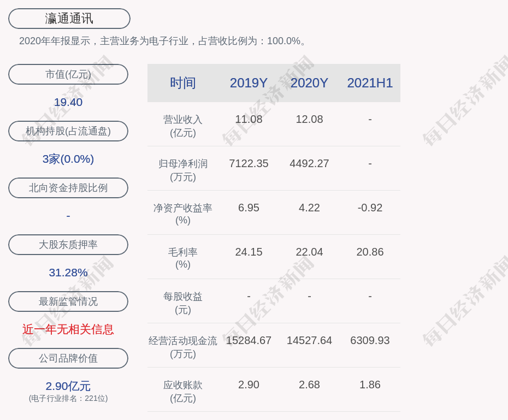
Task: Click the 经营活动现金流(万元) row label
Action: 183,347
